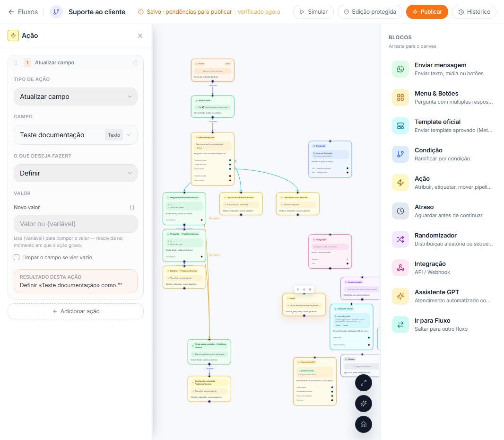504x440 pixels.
Task: Open the Edição protegida setting
Action: point(370,12)
